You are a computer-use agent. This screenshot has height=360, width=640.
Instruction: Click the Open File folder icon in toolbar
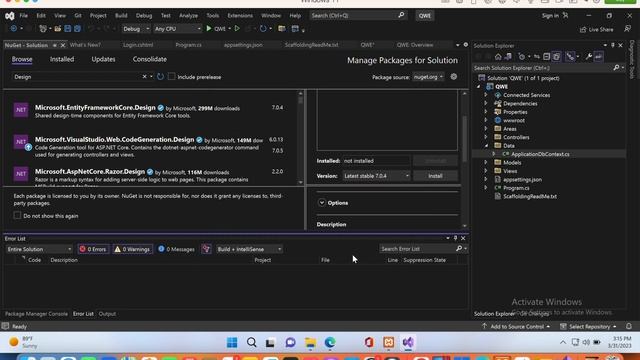click(58, 29)
